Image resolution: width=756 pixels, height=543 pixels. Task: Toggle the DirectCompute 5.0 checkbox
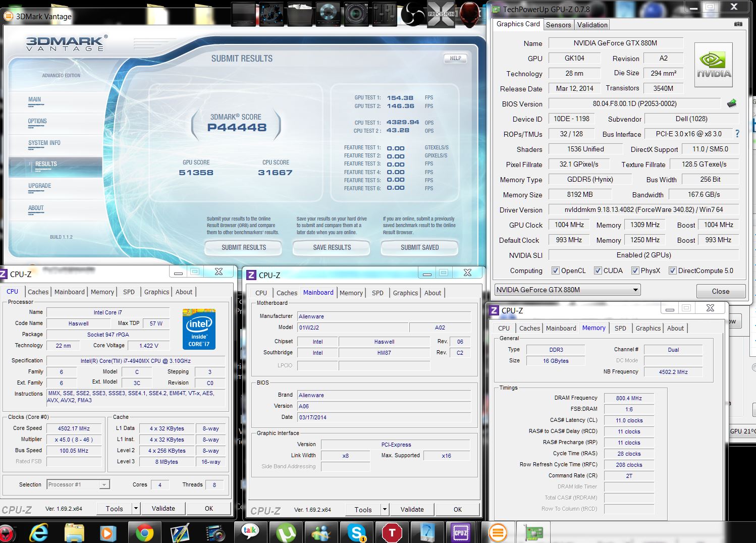coord(673,270)
